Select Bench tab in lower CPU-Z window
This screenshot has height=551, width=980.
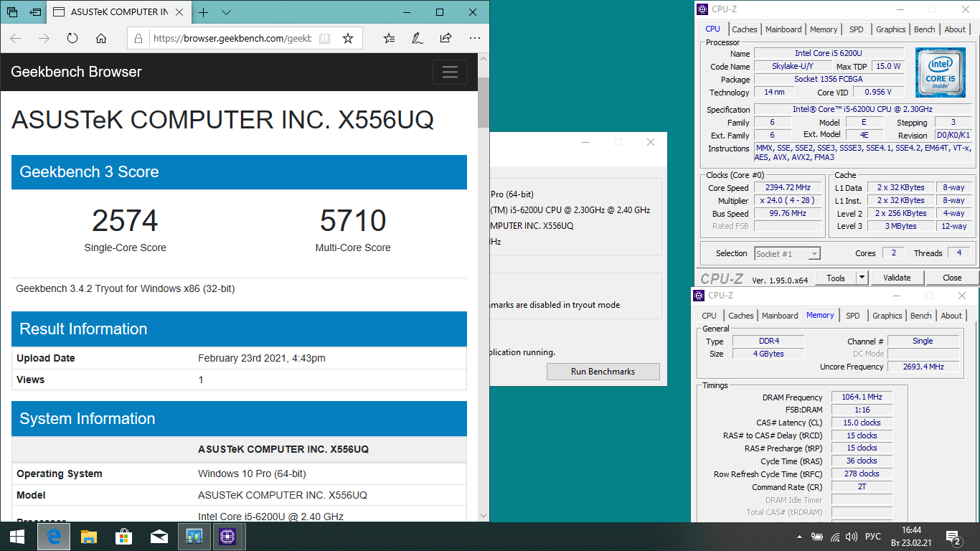point(921,316)
